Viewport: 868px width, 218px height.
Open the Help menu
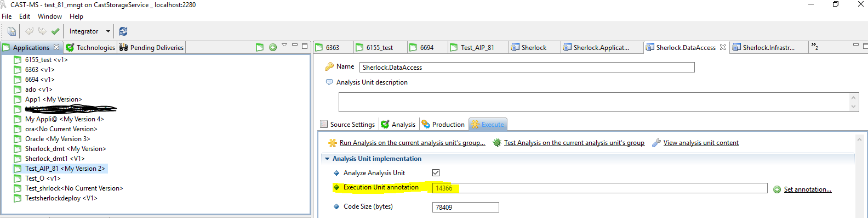(x=76, y=16)
